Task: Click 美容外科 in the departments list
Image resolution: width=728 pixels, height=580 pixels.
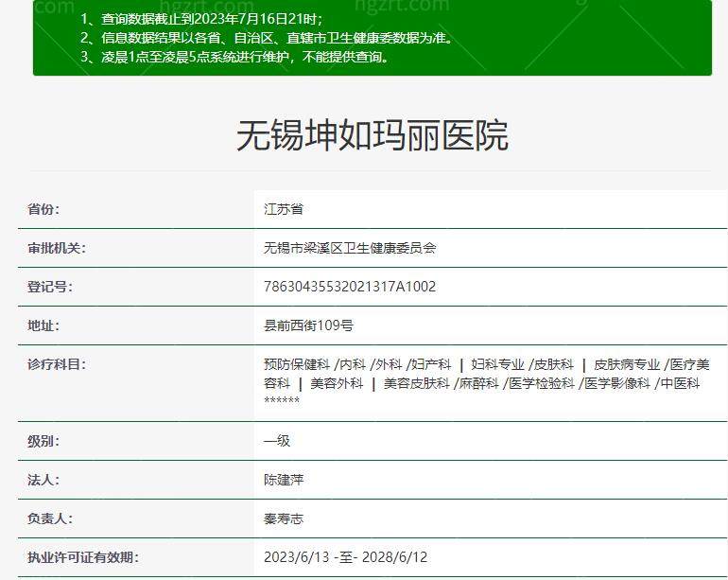Action: pos(337,383)
